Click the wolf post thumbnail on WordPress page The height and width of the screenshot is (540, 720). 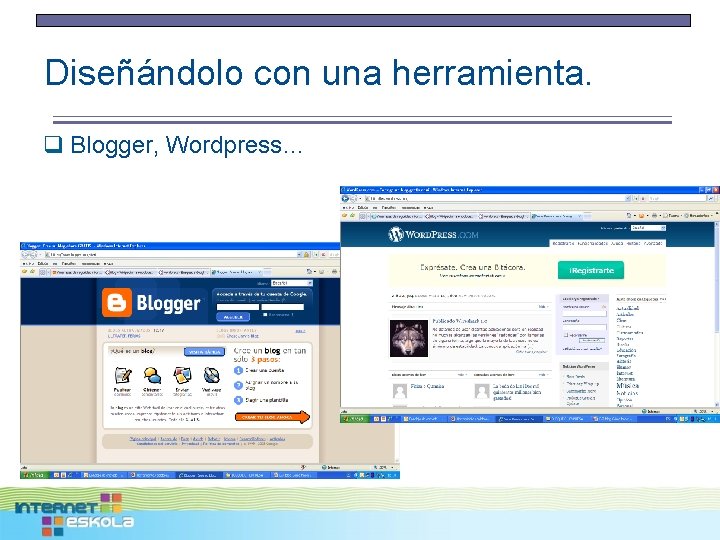click(409, 338)
